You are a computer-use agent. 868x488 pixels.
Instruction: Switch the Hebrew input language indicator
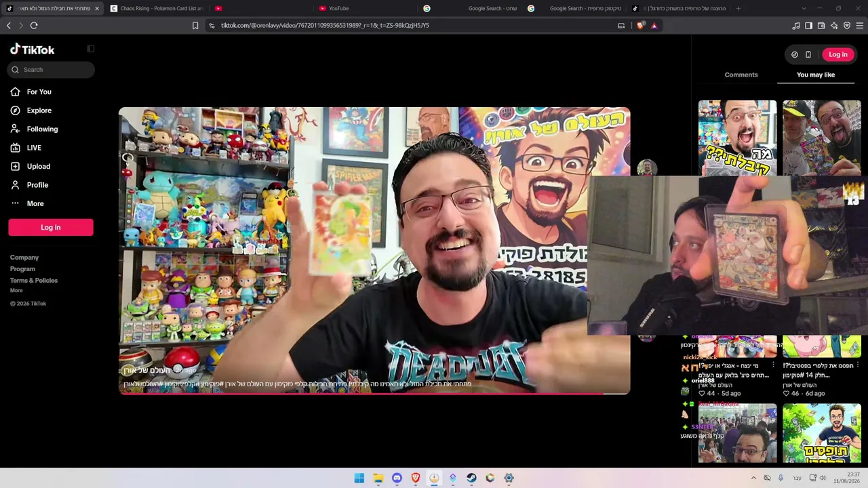(x=797, y=478)
